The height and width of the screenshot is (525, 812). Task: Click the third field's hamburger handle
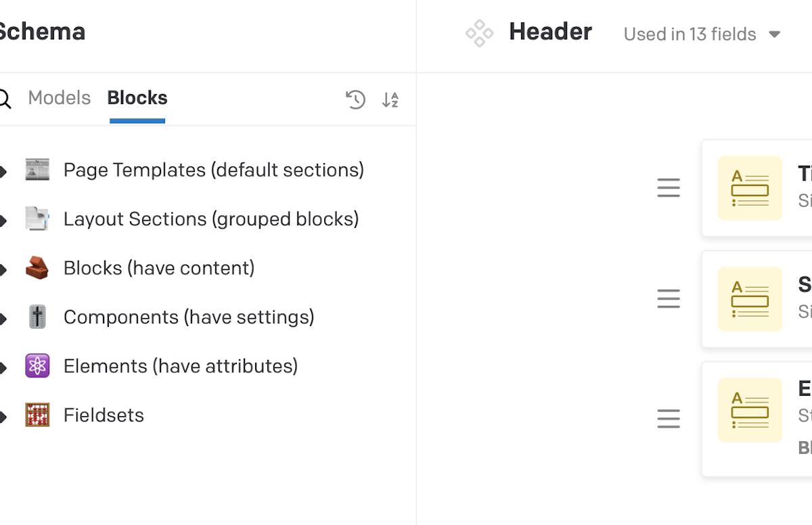click(669, 419)
